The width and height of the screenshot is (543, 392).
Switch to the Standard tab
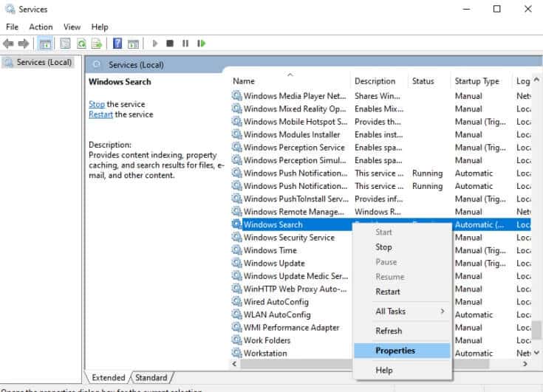pos(151,377)
